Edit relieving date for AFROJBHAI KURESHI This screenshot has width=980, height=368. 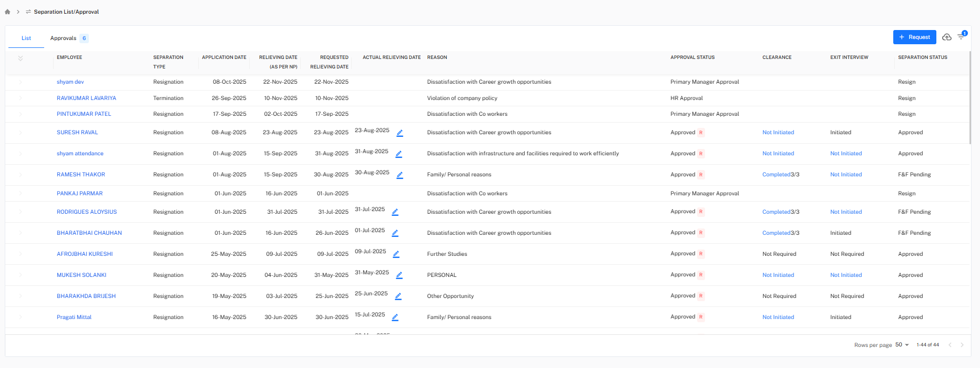click(x=396, y=254)
